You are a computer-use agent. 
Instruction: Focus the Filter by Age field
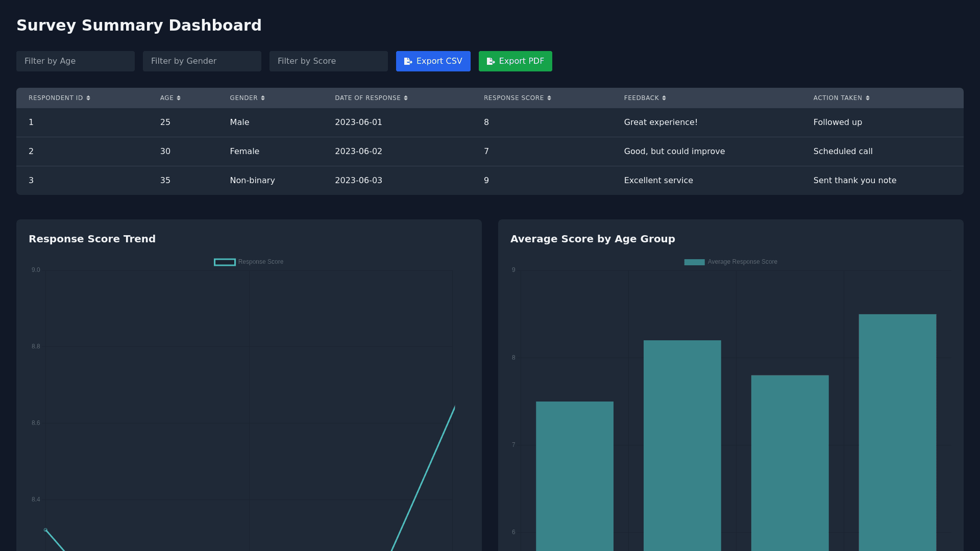pyautogui.click(x=76, y=61)
